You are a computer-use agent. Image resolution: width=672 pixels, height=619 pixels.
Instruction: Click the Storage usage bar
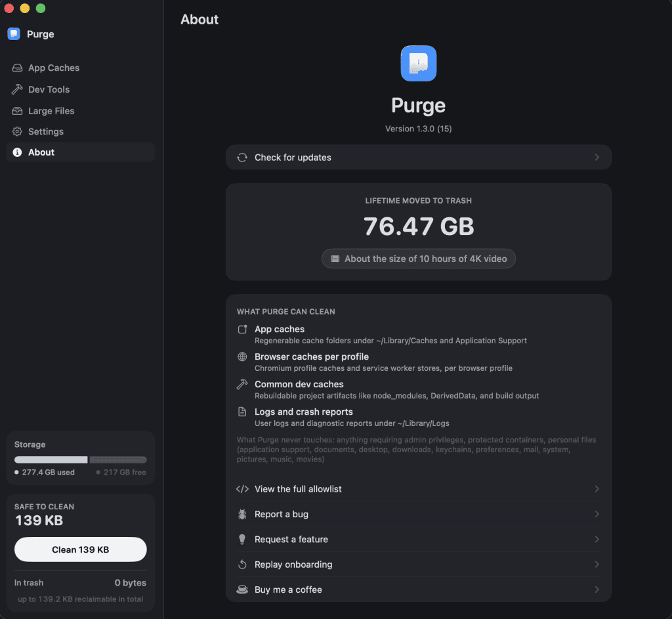click(81, 460)
